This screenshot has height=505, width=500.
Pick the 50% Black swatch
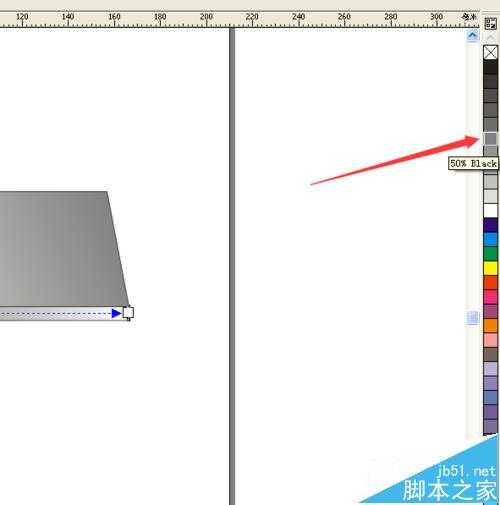490,138
